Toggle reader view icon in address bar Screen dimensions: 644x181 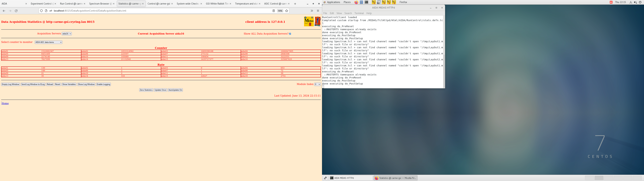(274, 11)
